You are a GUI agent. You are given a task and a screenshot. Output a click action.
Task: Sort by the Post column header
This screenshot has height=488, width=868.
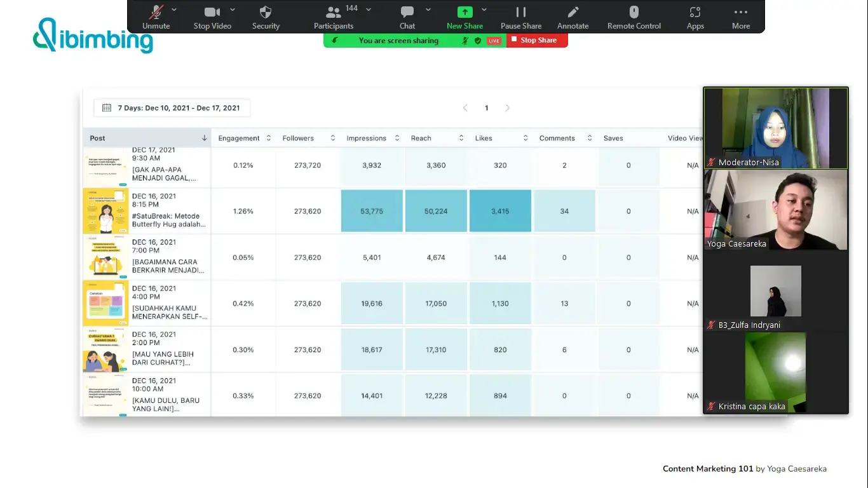[x=147, y=138]
